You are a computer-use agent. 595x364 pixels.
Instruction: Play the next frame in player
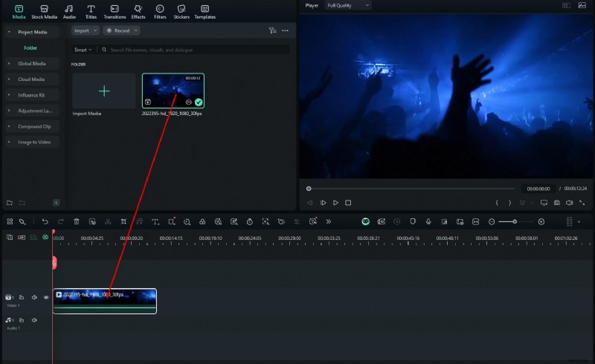323,203
